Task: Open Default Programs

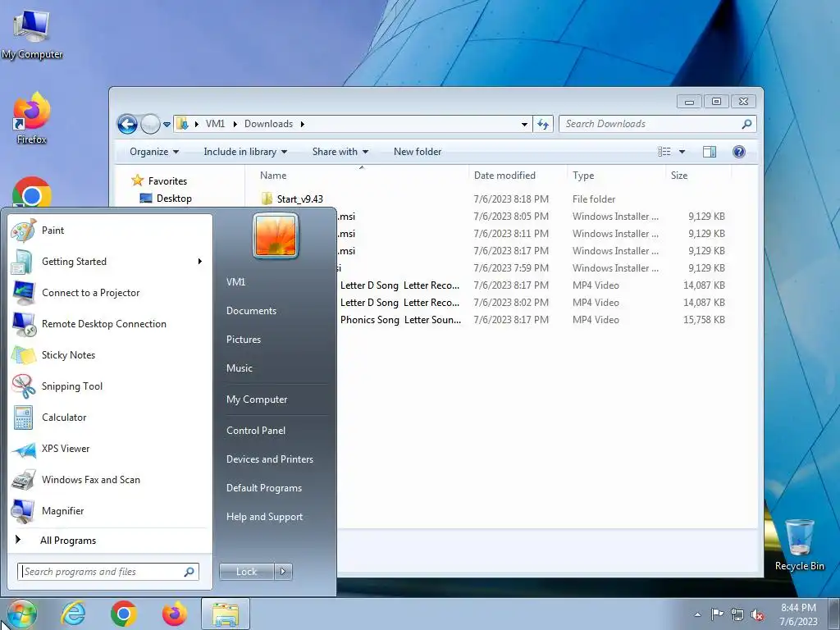Action: (264, 488)
